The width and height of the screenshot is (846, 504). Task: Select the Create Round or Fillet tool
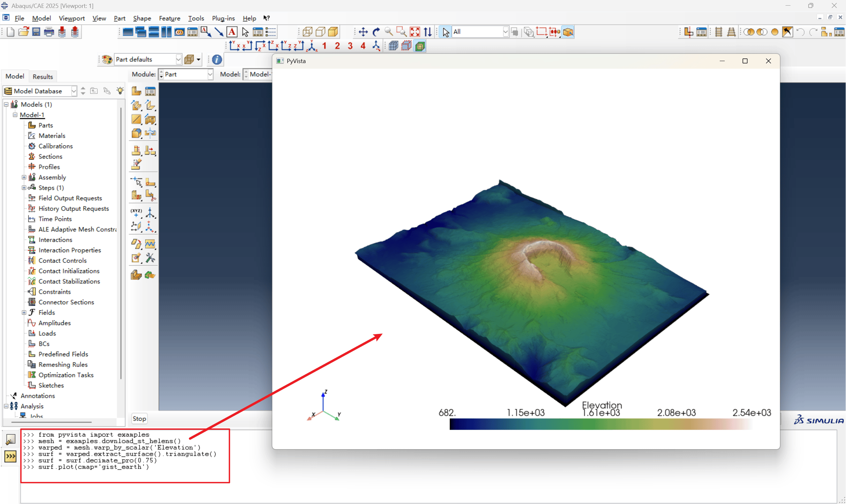[136, 133]
